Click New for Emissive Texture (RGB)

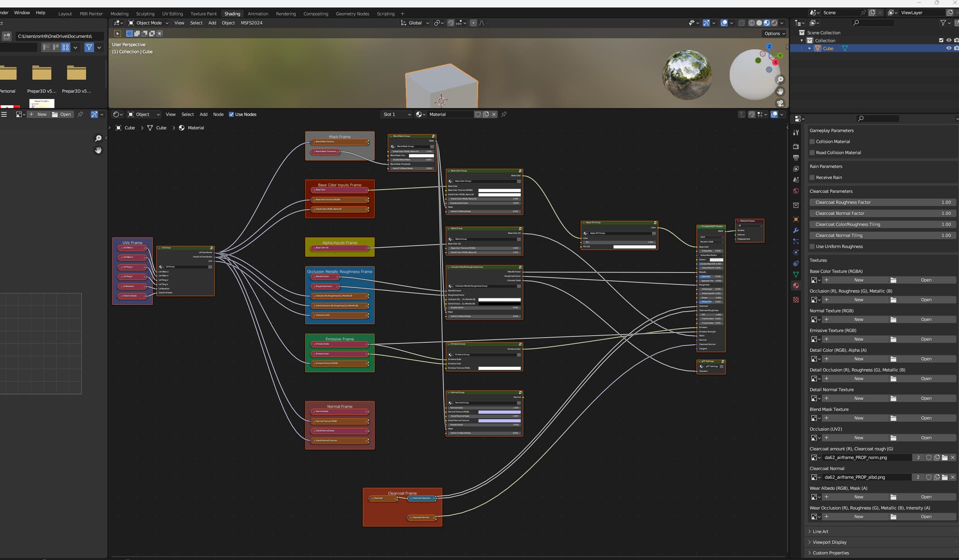(x=859, y=339)
